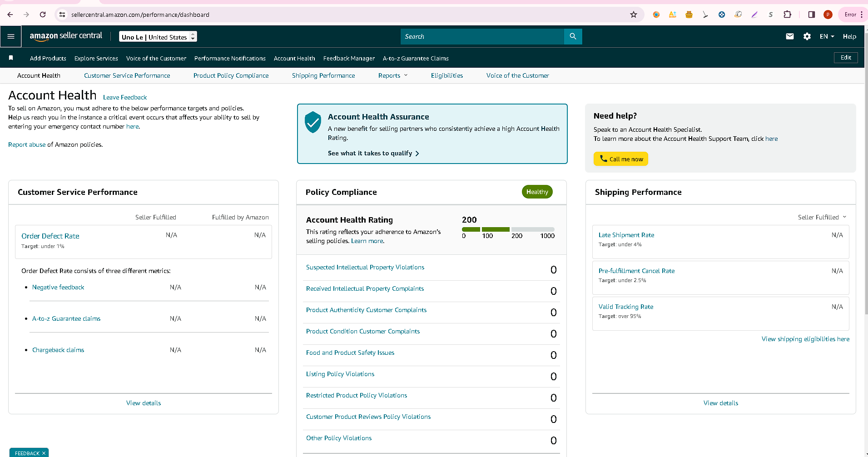Open the Product Policy Compliance tab

pos(231,75)
